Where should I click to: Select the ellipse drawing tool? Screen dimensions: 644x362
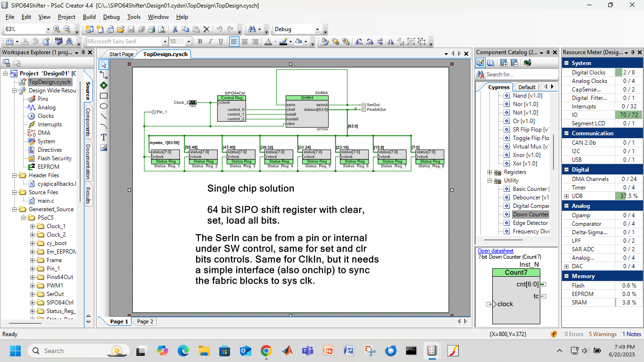[x=104, y=106]
